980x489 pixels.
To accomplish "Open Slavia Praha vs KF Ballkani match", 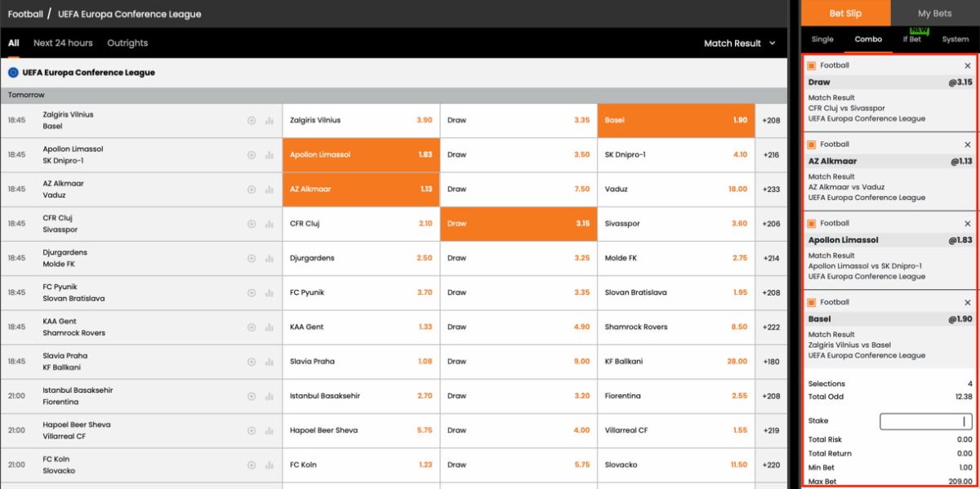I will point(65,362).
